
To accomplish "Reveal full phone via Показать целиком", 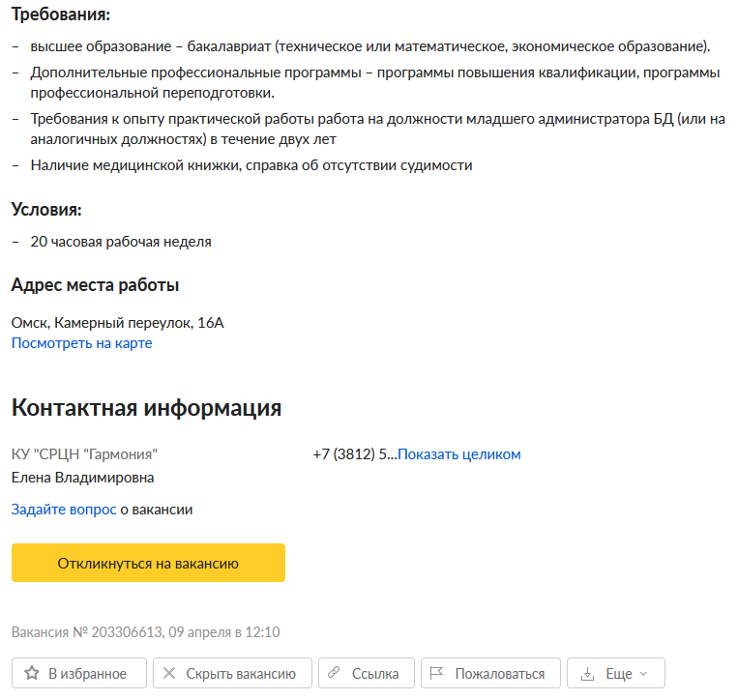I will 458,454.
